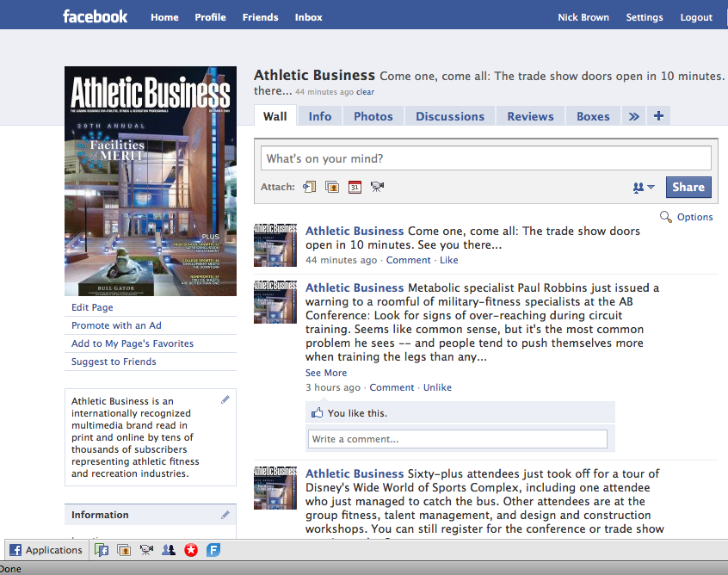The width and height of the screenshot is (728, 575).
Task: Open avatar thumbnail on Paul Robbins post
Action: tap(275, 302)
